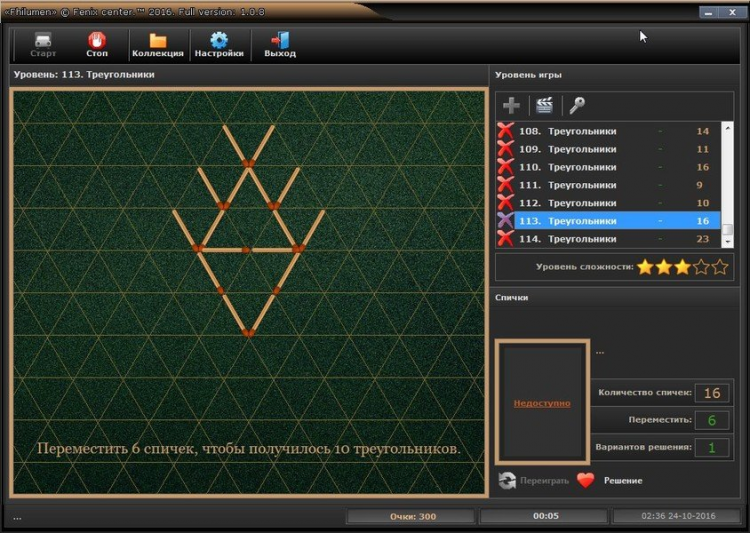Click purple X icon beside level 113
The height and width of the screenshot is (533, 750).
pos(505,221)
